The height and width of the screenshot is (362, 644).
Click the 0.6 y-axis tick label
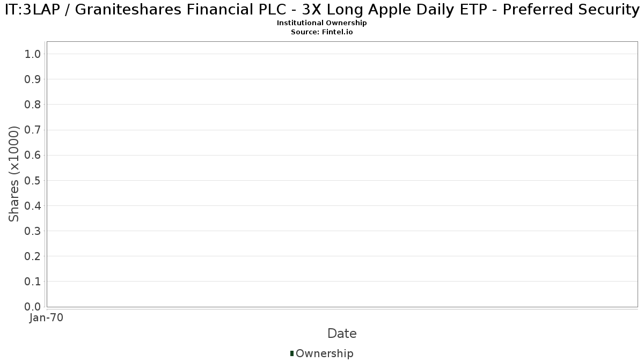coord(33,155)
